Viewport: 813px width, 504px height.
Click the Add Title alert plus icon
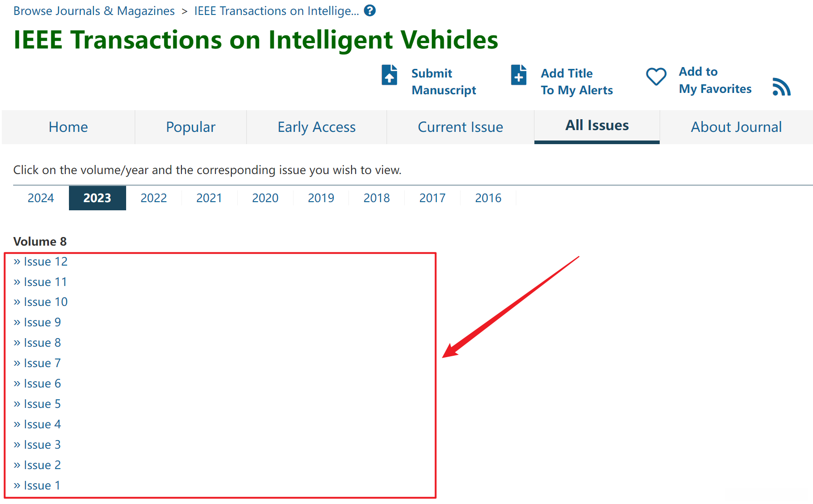(519, 75)
